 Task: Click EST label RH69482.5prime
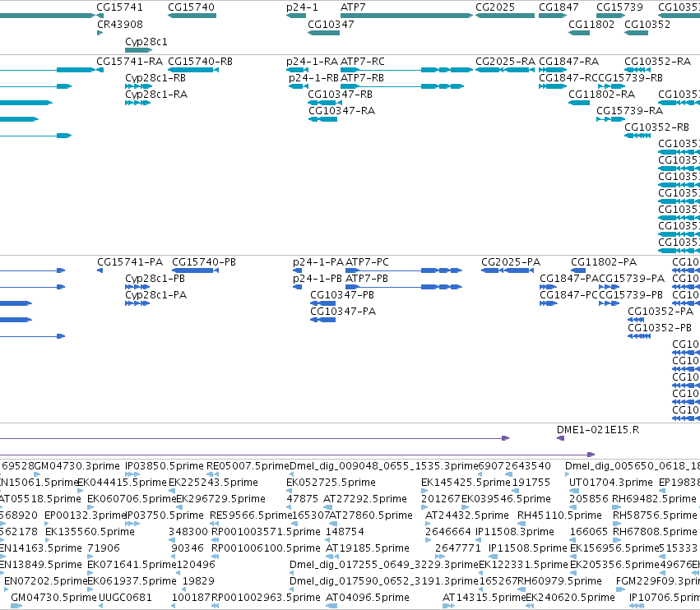coord(655,498)
